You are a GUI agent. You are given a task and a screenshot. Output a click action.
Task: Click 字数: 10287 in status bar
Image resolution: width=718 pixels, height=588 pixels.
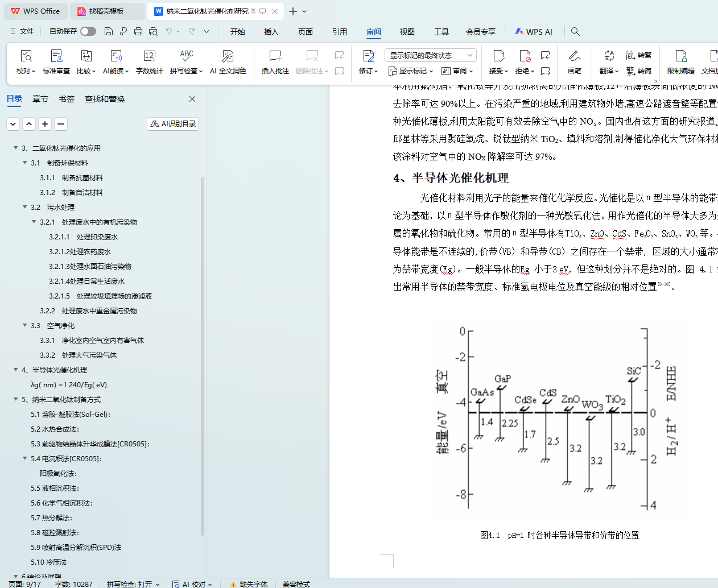(x=73, y=584)
